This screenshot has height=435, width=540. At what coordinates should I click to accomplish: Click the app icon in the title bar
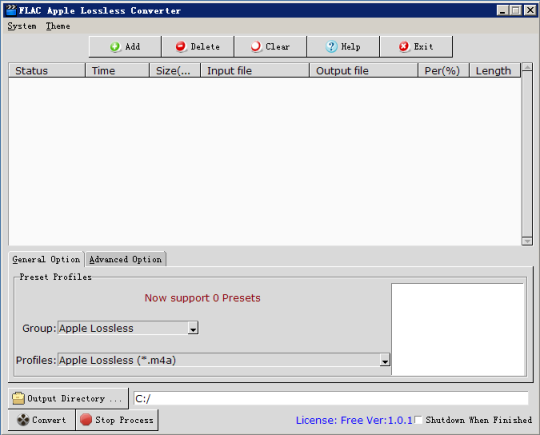tap(11, 10)
